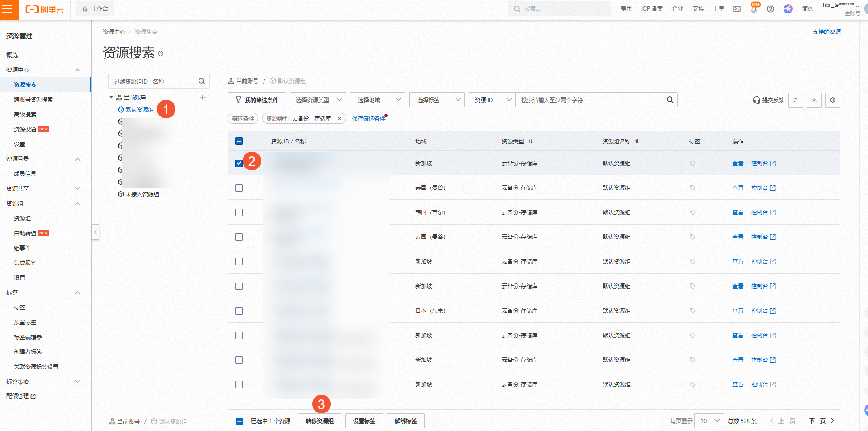Focus the 搜索请输入至少两个字符 search field
The width and height of the screenshot is (868, 431).
589,100
